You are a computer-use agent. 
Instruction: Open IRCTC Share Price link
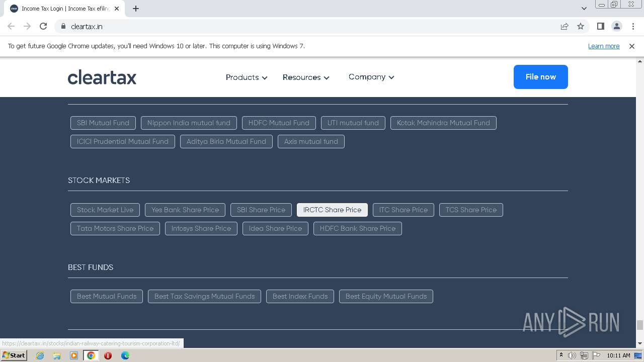point(332,210)
